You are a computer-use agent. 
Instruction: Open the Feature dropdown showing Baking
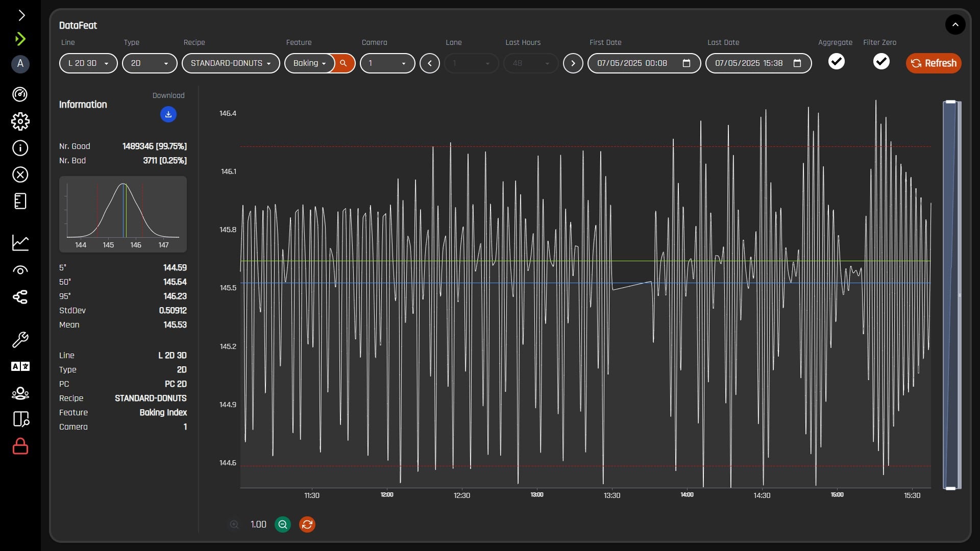pyautogui.click(x=309, y=63)
